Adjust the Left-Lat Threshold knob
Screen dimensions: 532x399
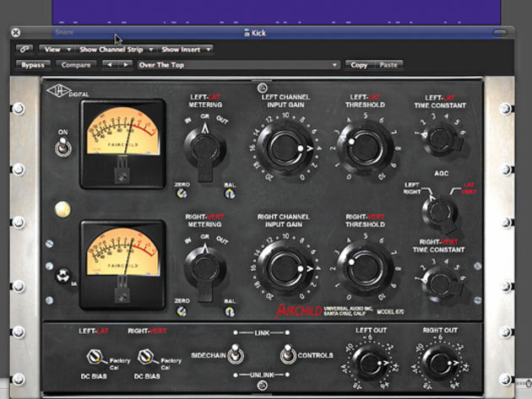[365, 148]
